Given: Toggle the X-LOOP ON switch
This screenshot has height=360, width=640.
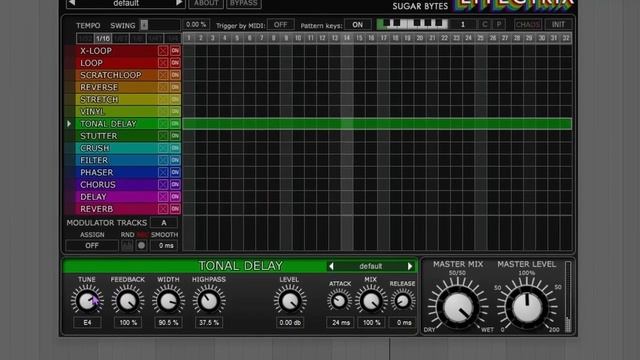Looking at the screenshot, I should point(175,51).
